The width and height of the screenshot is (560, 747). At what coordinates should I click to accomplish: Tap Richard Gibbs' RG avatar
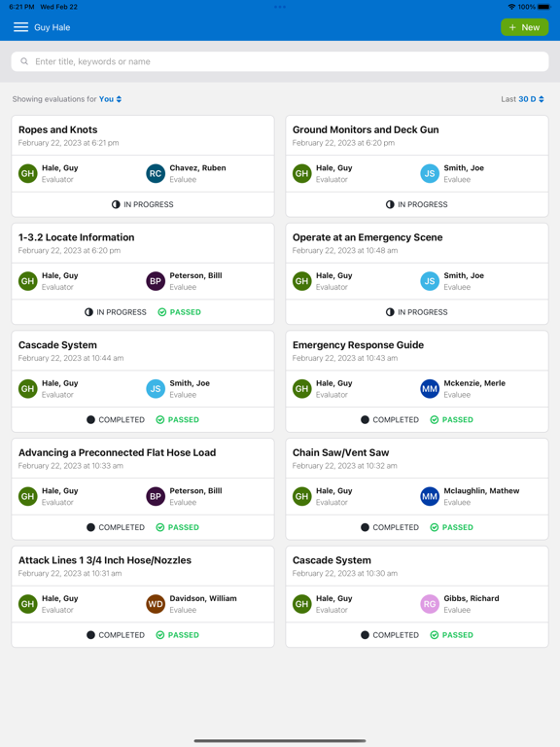pos(430,604)
